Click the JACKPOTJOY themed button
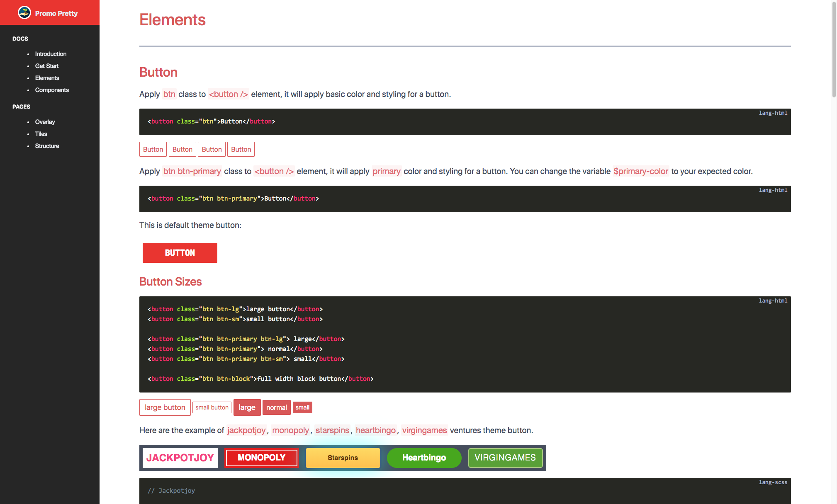Image resolution: width=837 pixels, height=504 pixels. pyautogui.click(x=180, y=458)
